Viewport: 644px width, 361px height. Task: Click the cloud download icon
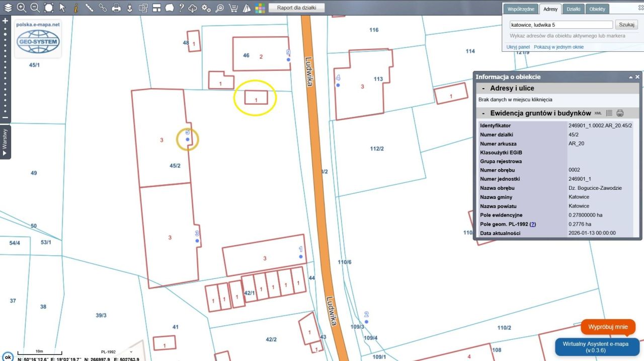(193, 8)
